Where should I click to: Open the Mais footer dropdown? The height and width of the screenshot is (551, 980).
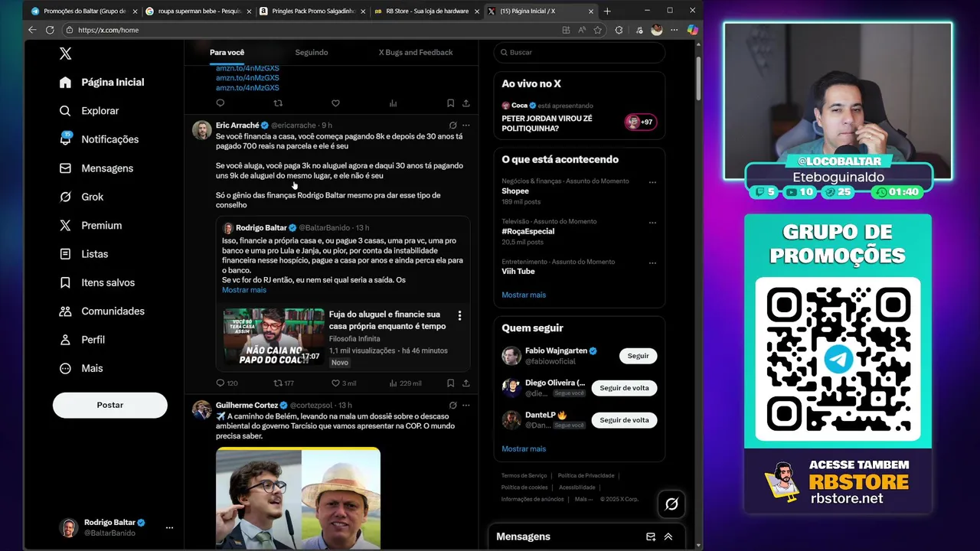point(583,499)
